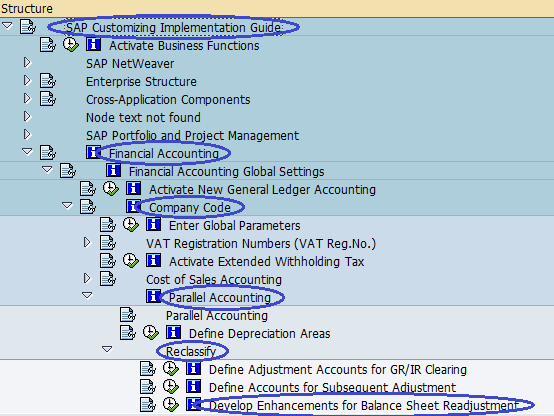This screenshot has height=416, width=554.
Task: Open info icon beside Company Code
Action: coord(133,207)
